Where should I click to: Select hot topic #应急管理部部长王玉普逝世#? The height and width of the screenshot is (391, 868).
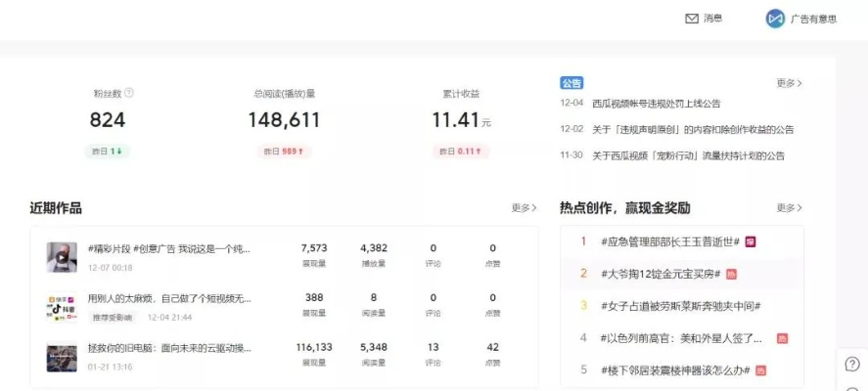pyautogui.click(x=669, y=241)
